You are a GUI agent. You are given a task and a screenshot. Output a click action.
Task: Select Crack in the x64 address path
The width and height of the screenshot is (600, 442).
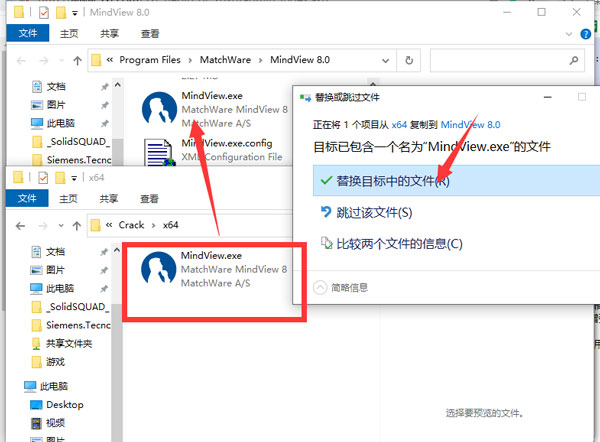click(x=131, y=225)
